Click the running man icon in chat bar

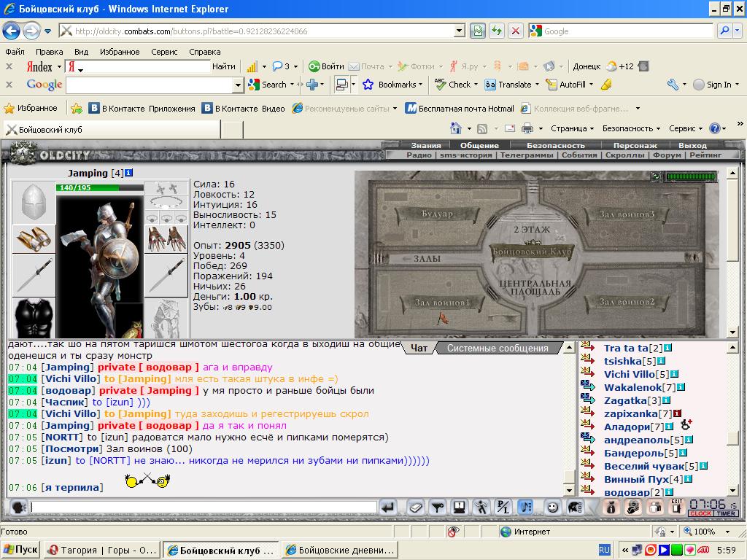tap(481, 507)
